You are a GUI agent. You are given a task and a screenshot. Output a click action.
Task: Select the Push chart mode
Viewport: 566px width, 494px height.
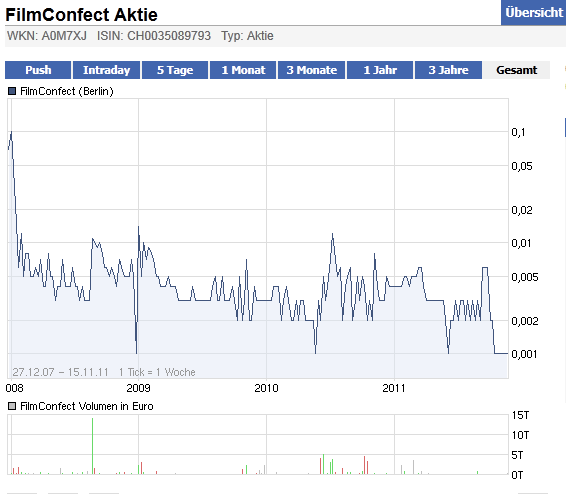38,70
